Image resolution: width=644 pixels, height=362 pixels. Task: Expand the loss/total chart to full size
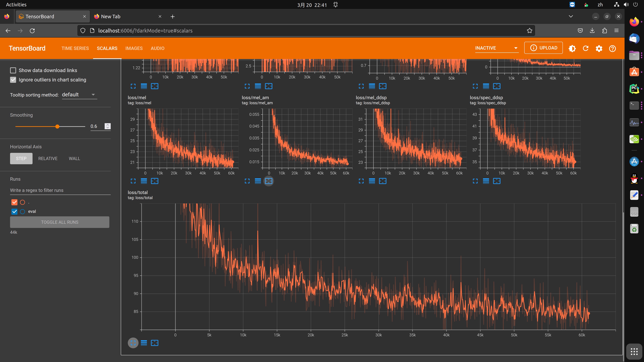click(133, 343)
